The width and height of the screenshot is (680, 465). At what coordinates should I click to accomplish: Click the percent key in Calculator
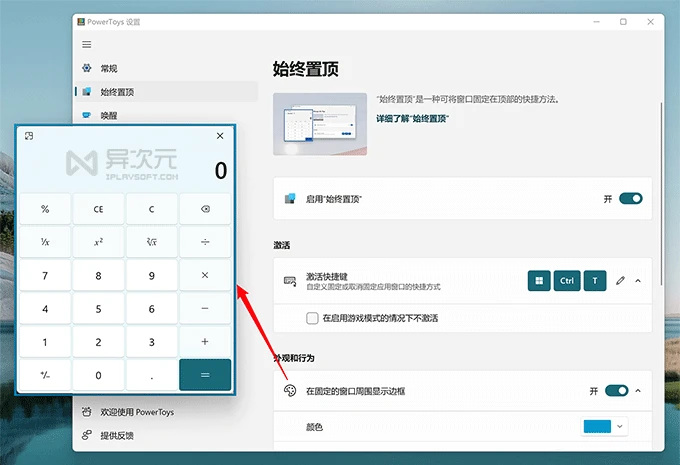point(45,209)
